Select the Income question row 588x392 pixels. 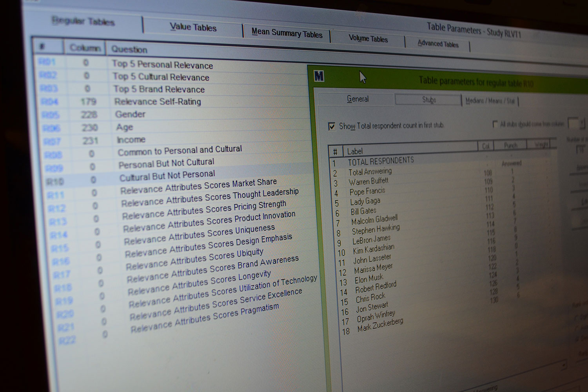(131, 140)
